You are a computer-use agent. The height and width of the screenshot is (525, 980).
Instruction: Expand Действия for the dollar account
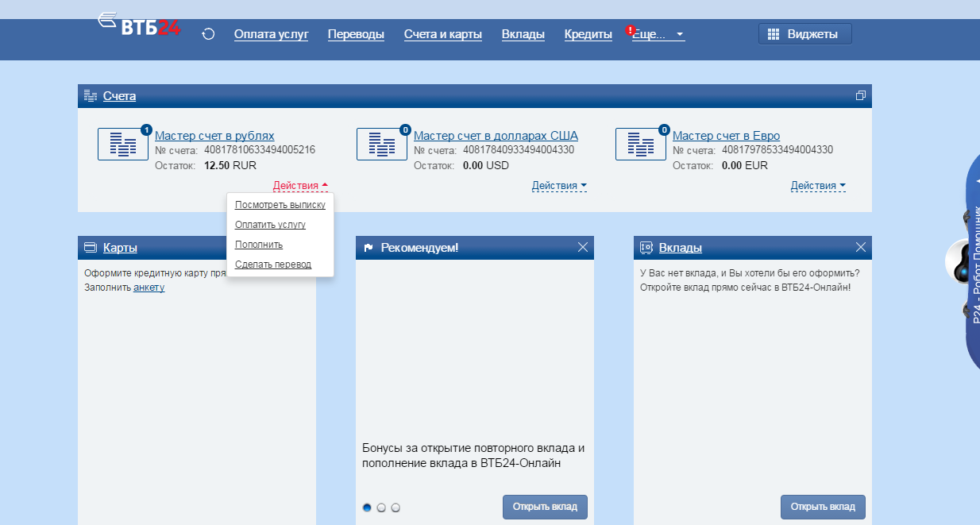[x=559, y=186]
